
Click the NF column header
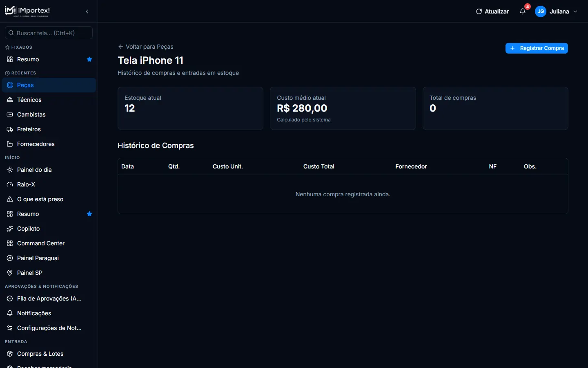point(493,166)
